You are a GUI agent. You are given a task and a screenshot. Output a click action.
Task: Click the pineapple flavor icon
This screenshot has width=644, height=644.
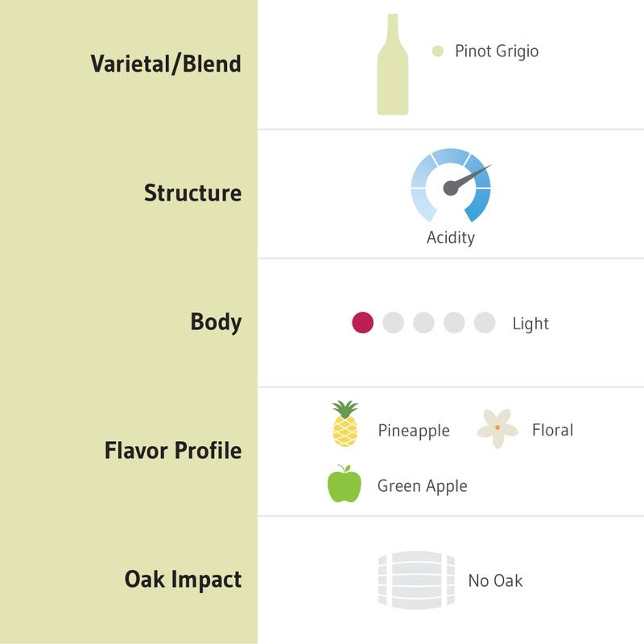tap(345, 423)
